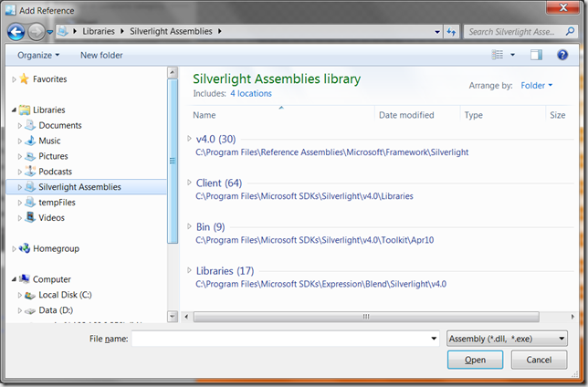Open the Pictures library
Viewport: 588px width, 387px height.
tap(53, 156)
